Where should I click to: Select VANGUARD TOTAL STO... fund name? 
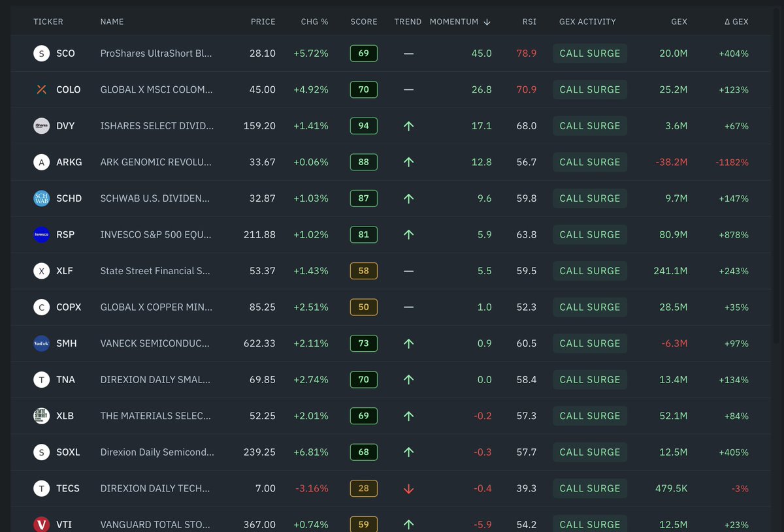pyautogui.click(x=155, y=524)
